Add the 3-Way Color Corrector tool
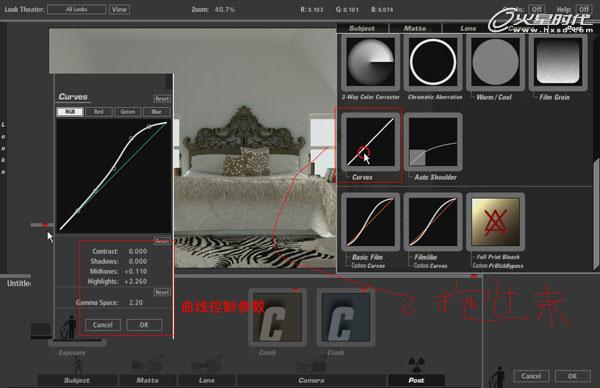 click(370, 62)
